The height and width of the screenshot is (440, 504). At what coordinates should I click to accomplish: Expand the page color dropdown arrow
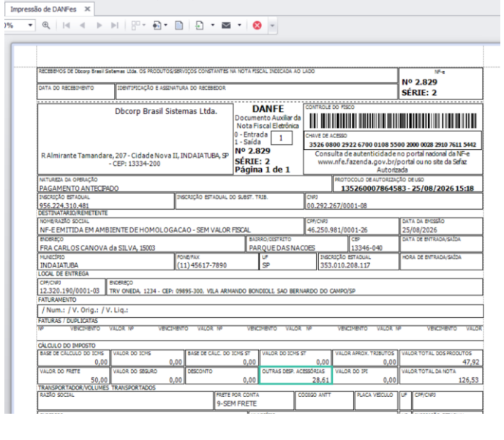tap(166, 25)
